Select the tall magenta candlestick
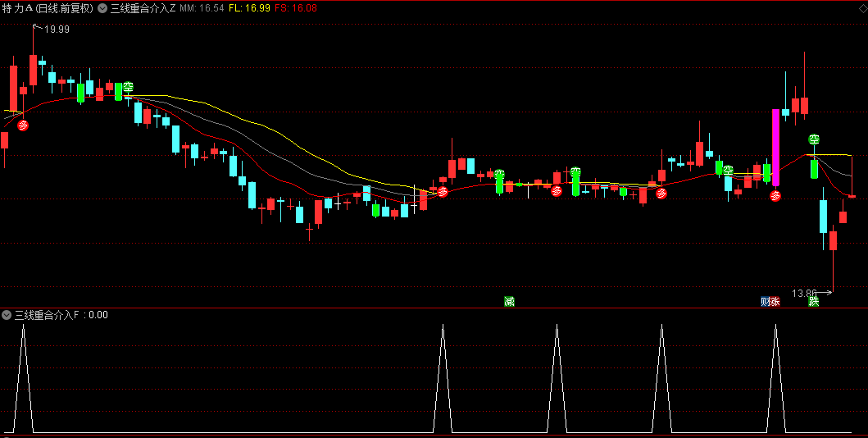The height and width of the screenshot is (438, 868). point(775,148)
